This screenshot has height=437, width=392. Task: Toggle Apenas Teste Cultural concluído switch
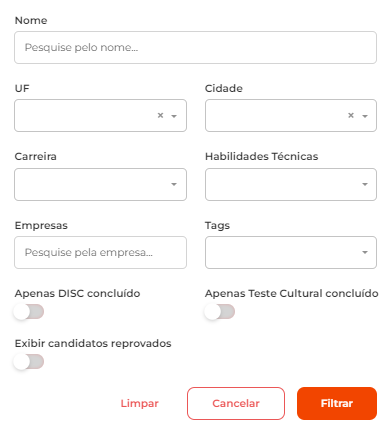220,312
